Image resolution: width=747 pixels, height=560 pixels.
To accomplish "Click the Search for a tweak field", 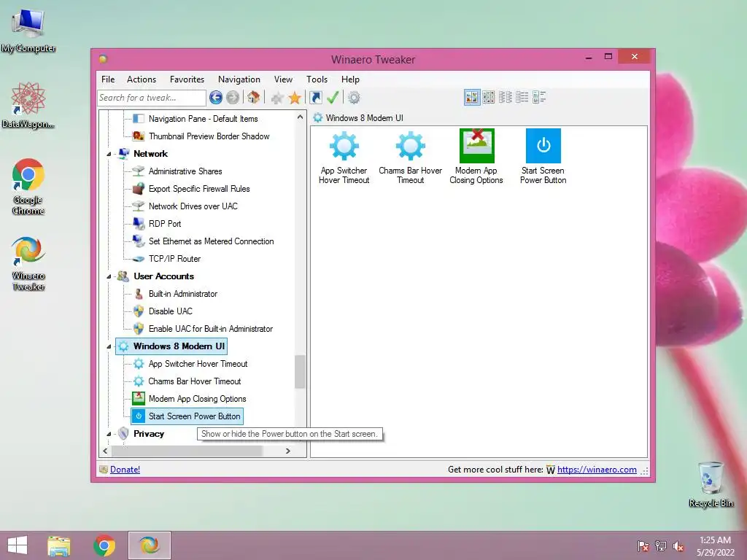I will point(152,98).
